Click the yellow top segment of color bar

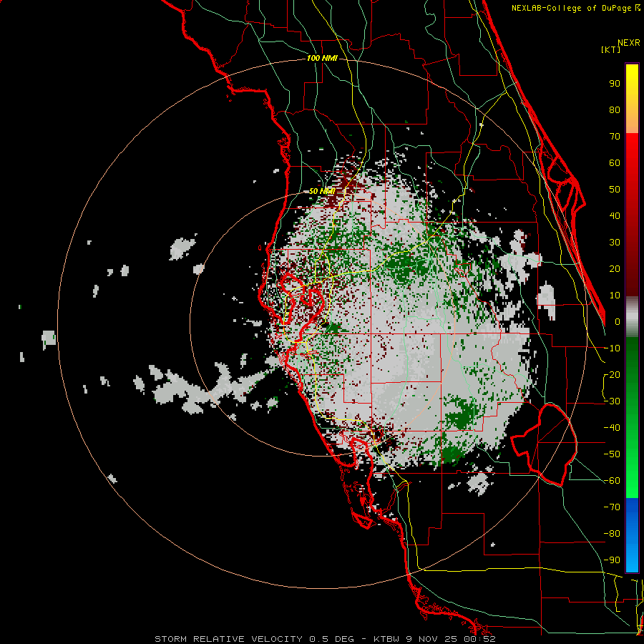tap(632, 99)
